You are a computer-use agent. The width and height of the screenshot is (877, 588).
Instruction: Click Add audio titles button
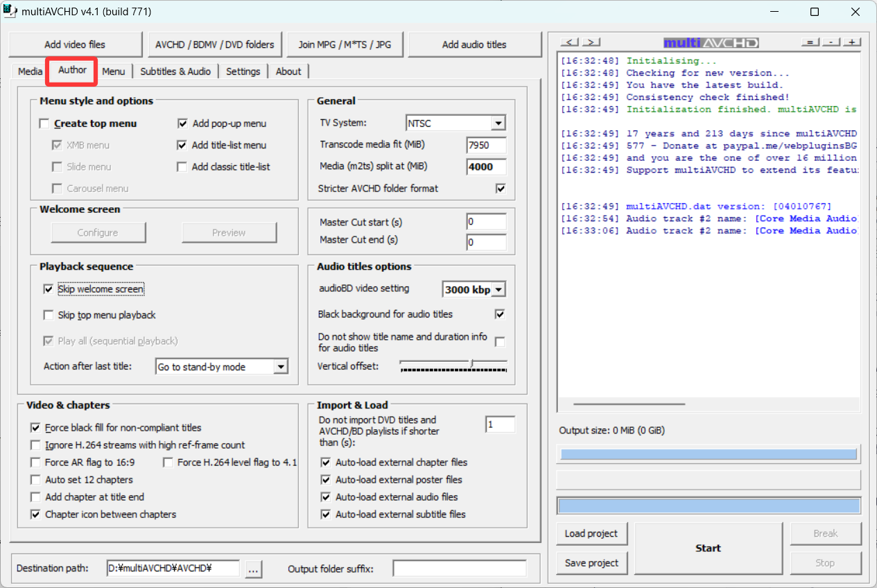click(474, 44)
